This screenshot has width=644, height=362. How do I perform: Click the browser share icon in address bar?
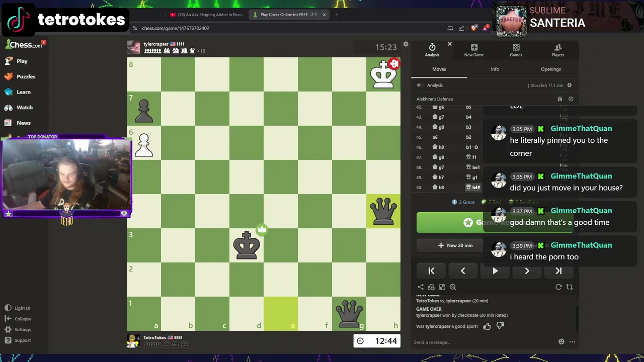pyautogui.click(x=461, y=29)
